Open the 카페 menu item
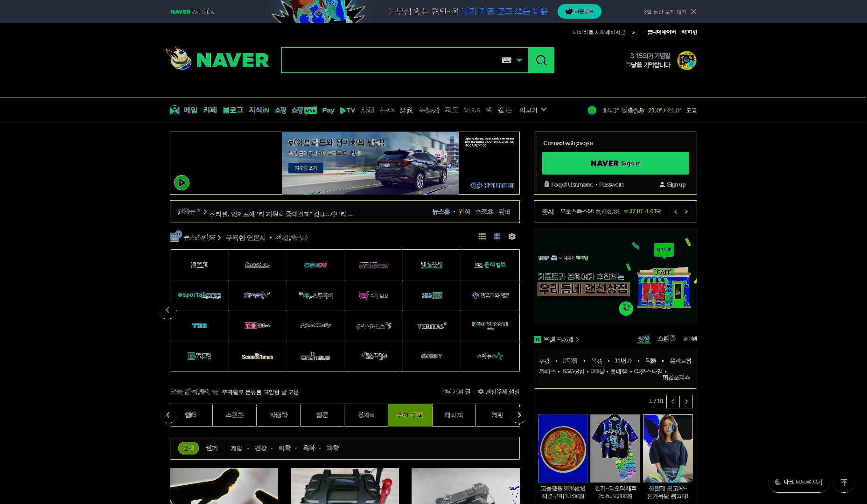The height and width of the screenshot is (504, 867). [210, 110]
